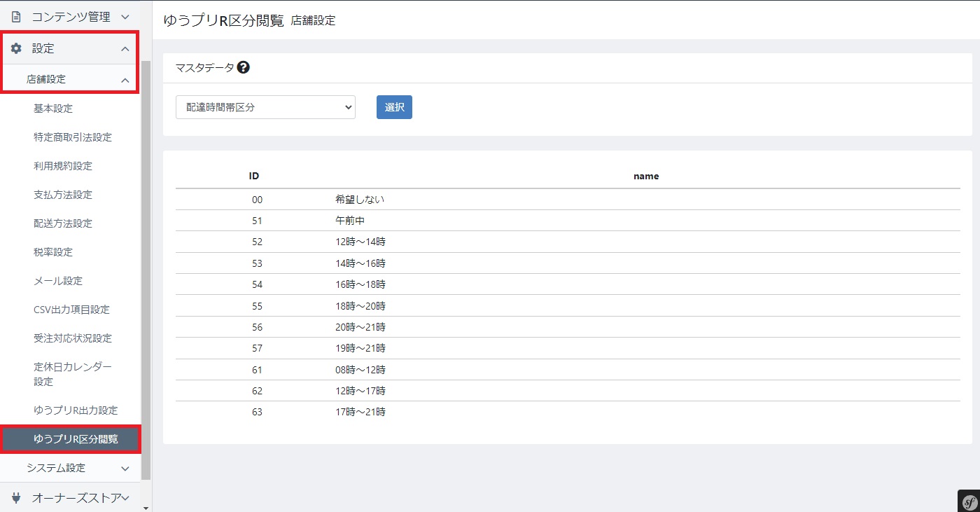
Task: Open 基本設定 in the sidebar
Action: (53, 109)
